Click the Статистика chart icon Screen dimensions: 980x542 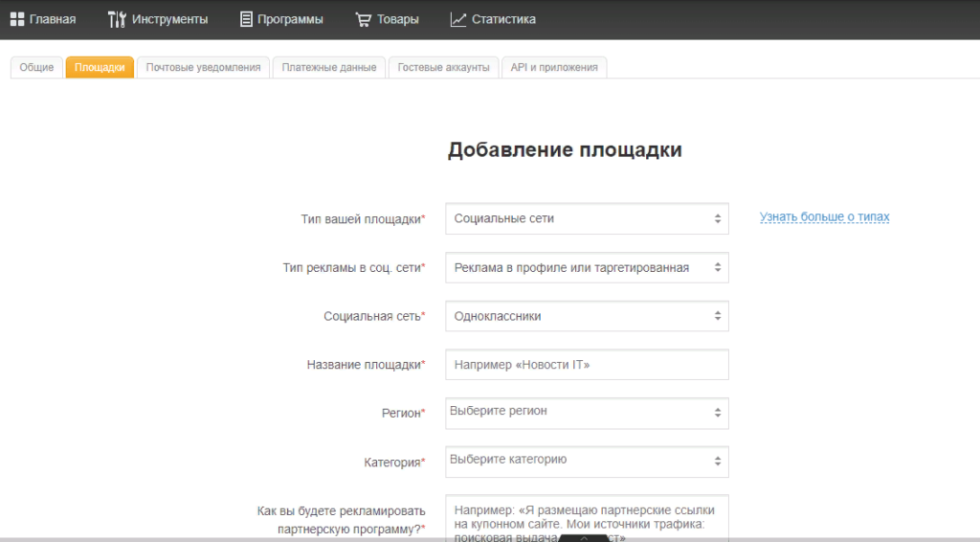click(458, 19)
